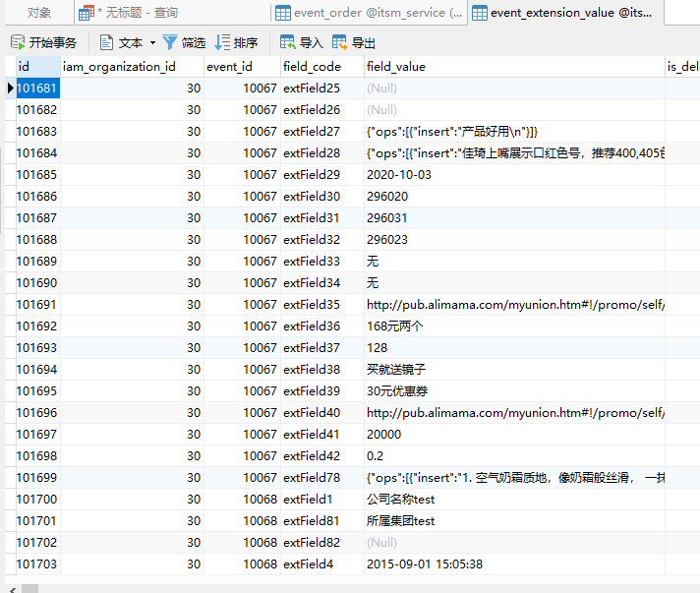Select alimama URL in extField35 row
Viewport: 700px width, 593px height.
pos(514,305)
